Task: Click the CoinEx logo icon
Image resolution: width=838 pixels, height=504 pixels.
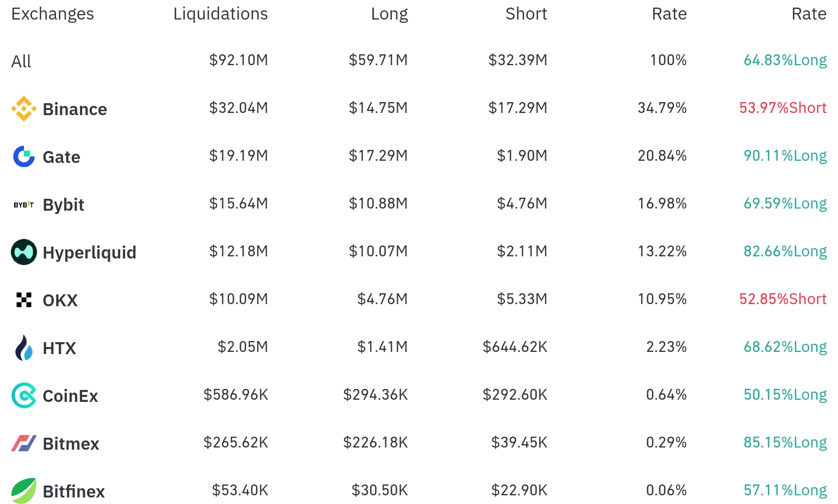Action: point(24,395)
